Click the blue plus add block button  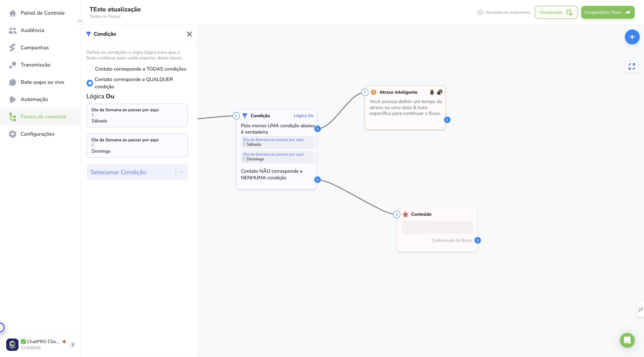click(x=632, y=37)
